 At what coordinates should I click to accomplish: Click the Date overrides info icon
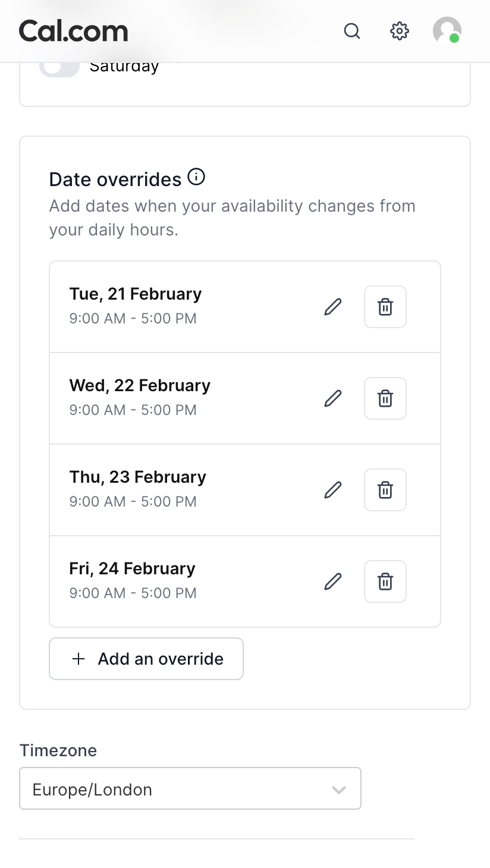(x=196, y=177)
